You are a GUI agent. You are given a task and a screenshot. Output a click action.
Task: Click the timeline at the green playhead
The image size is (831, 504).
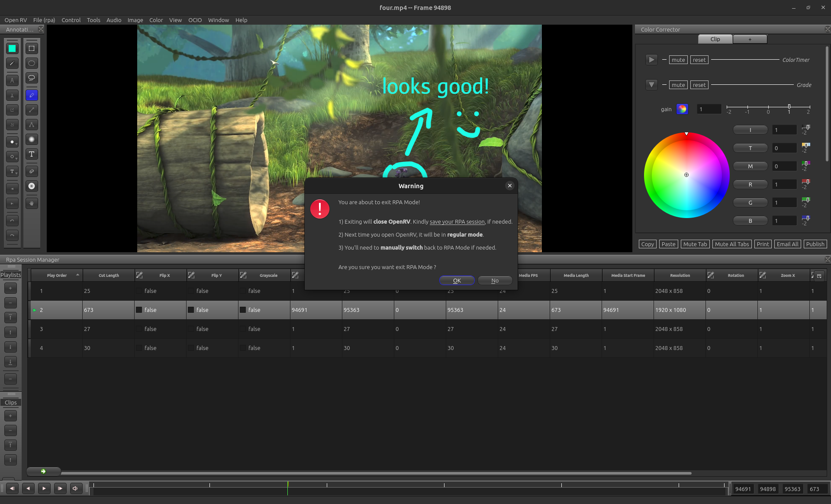[287, 488]
